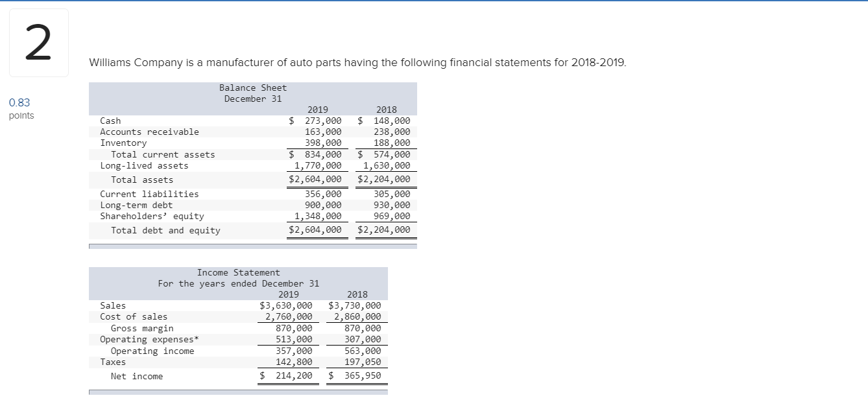Screen dimensions: 868x400
Task: Click the Income Statement title
Action: 239,272
